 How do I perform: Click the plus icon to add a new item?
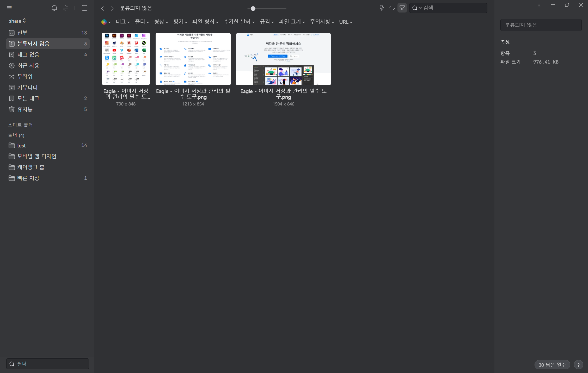pyautogui.click(x=75, y=8)
